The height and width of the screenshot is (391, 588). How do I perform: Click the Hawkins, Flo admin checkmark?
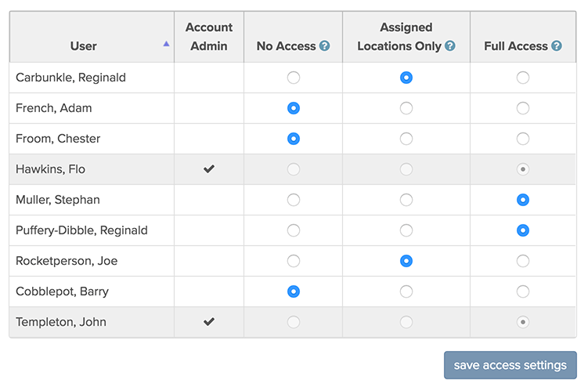(x=209, y=168)
